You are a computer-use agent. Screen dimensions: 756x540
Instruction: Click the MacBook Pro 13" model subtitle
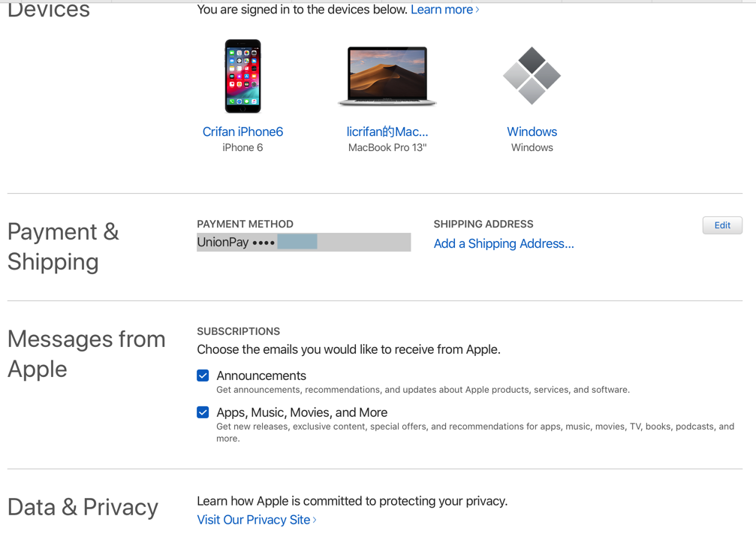click(387, 148)
